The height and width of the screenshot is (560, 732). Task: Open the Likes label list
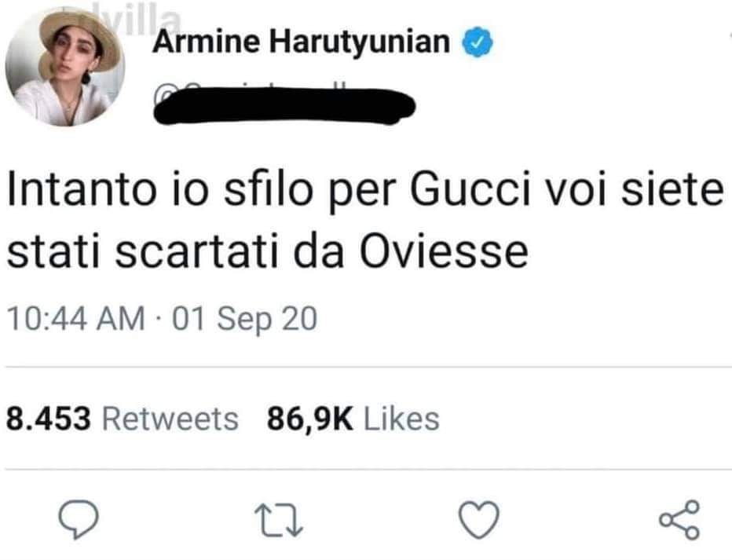[402, 418]
